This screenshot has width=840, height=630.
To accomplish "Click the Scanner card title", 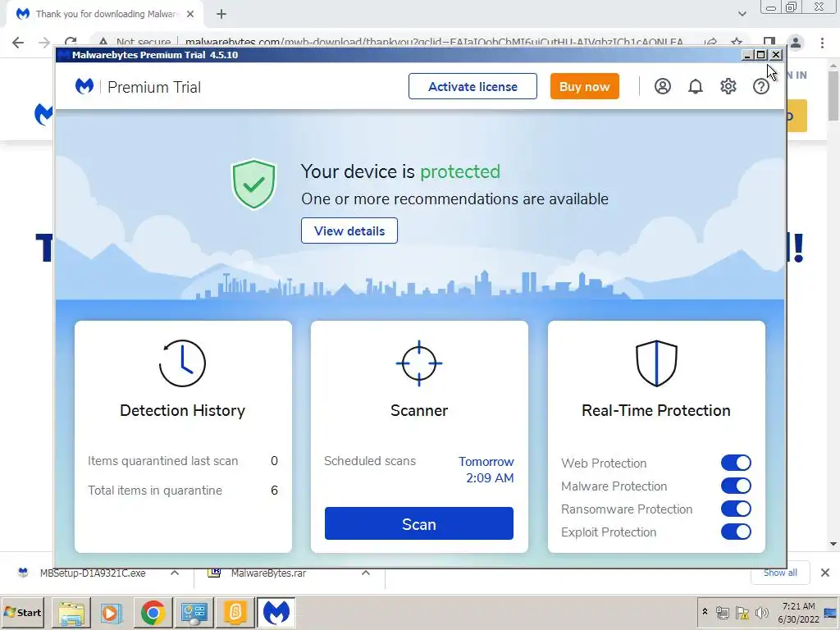I will tap(419, 410).
